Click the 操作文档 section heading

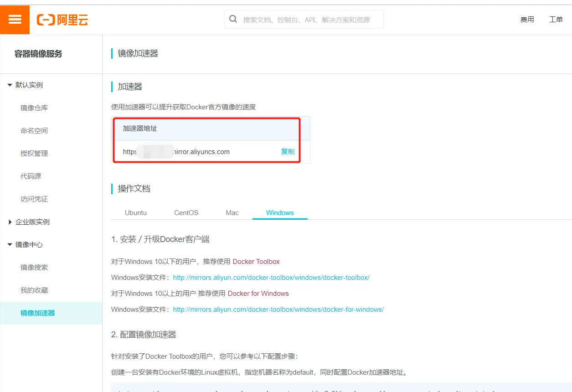pyautogui.click(x=134, y=189)
